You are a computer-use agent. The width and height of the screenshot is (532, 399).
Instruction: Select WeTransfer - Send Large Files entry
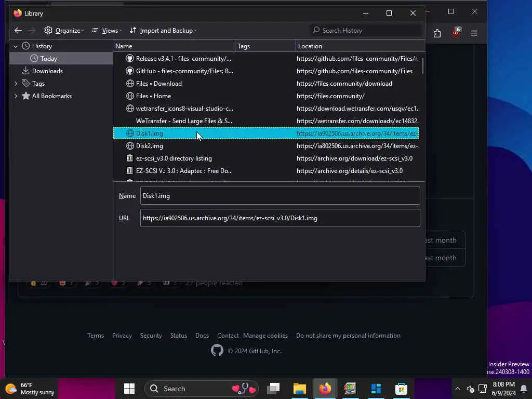pos(265,121)
